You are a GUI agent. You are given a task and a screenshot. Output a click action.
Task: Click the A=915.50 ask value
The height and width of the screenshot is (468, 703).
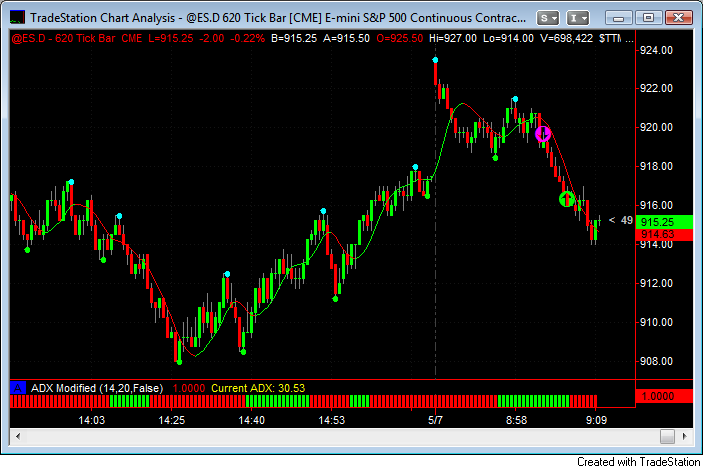pos(346,39)
